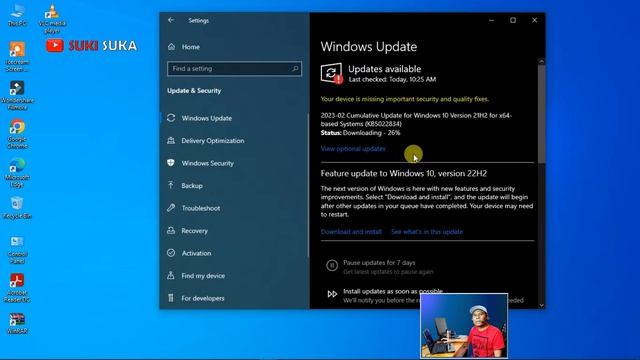Screen dimensions: 640x360
Task: Click the Backup upload arrow icon
Action: [x=171, y=185]
